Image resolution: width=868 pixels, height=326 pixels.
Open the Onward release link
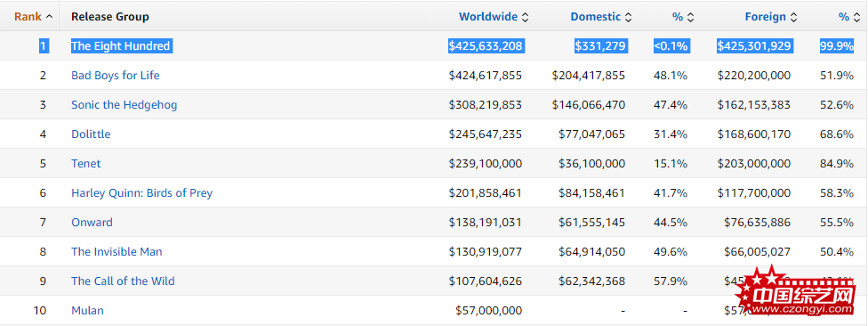point(92,223)
